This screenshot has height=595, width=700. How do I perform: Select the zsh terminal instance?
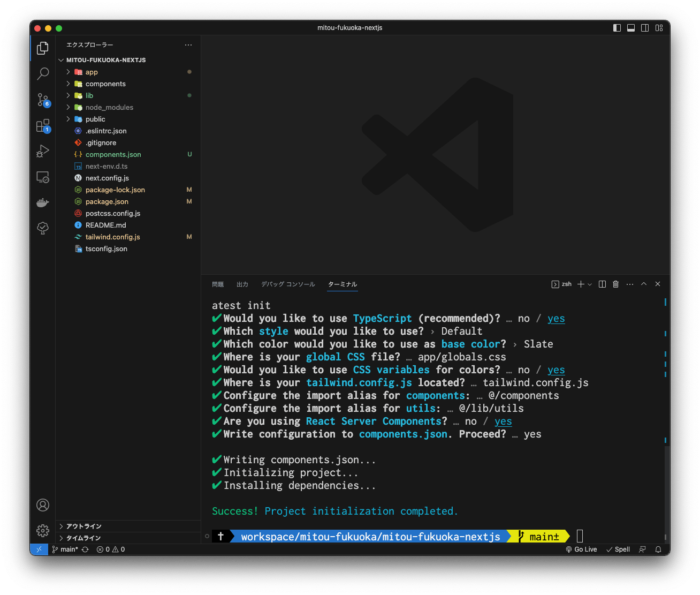(561, 284)
